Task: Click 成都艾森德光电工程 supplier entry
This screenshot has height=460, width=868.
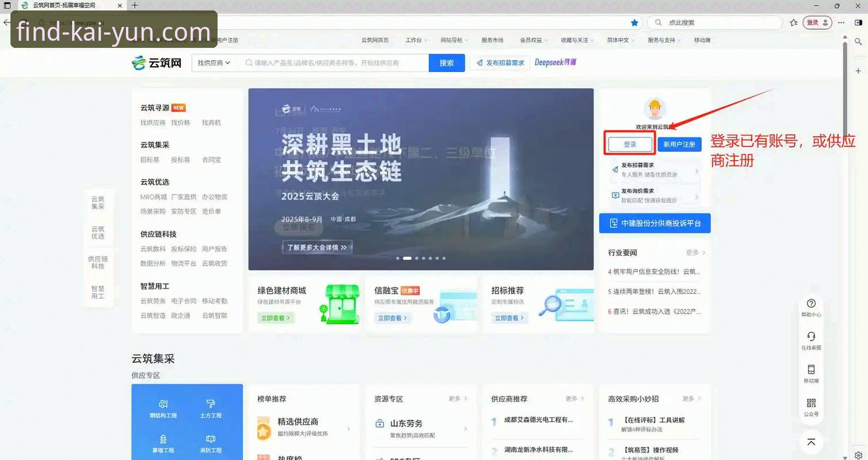Action: coord(538,420)
